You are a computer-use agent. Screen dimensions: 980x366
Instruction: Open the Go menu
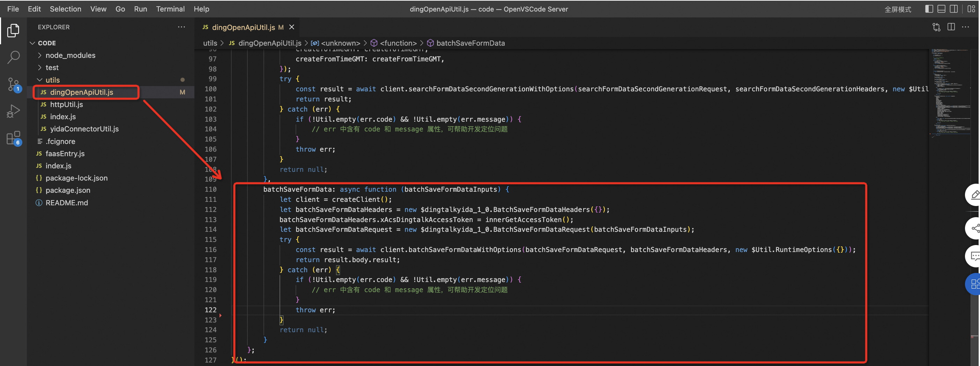(120, 9)
